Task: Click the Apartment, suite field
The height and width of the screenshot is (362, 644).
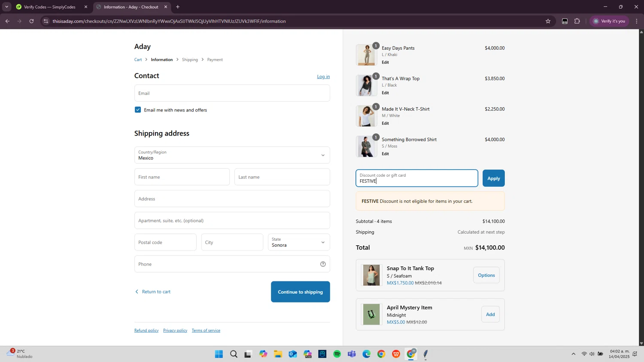Action: tap(232, 220)
